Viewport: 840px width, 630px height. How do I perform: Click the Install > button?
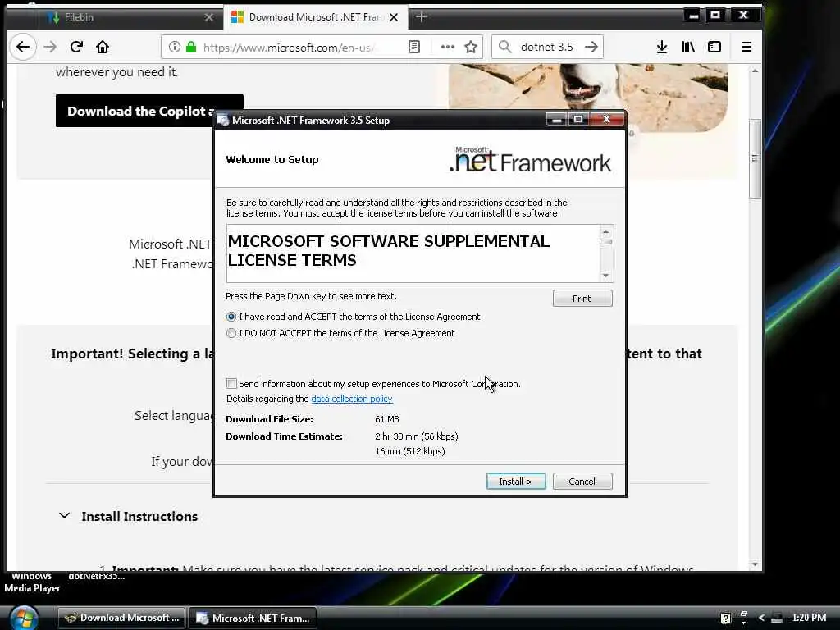[x=516, y=481]
